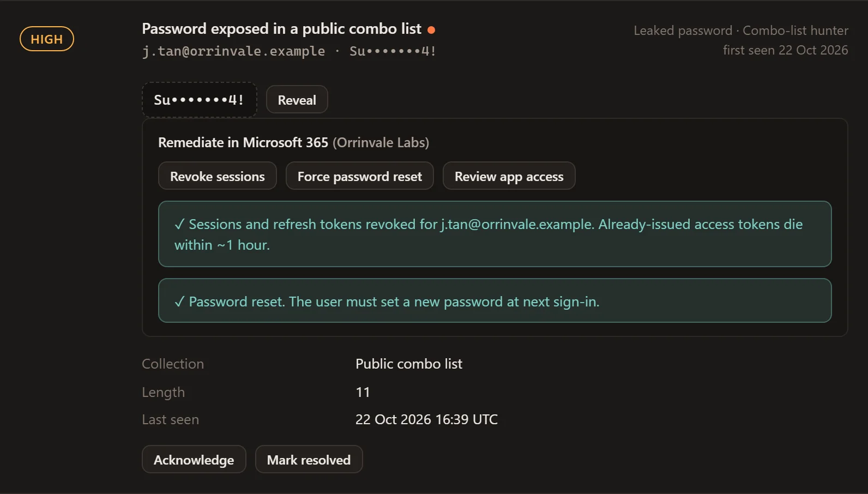The width and height of the screenshot is (868, 494).
Task: Click the '22 Oct 2026 16:39 UTC' timestamp
Action: 426,419
